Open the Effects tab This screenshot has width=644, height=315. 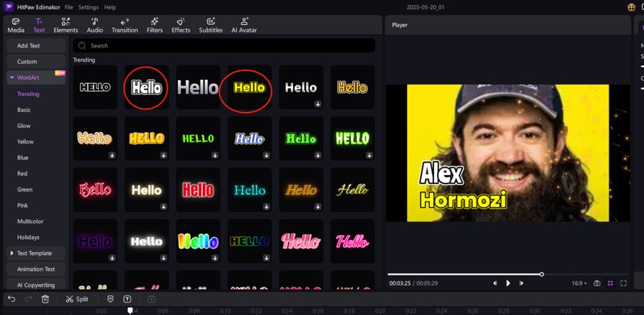(x=180, y=26)
